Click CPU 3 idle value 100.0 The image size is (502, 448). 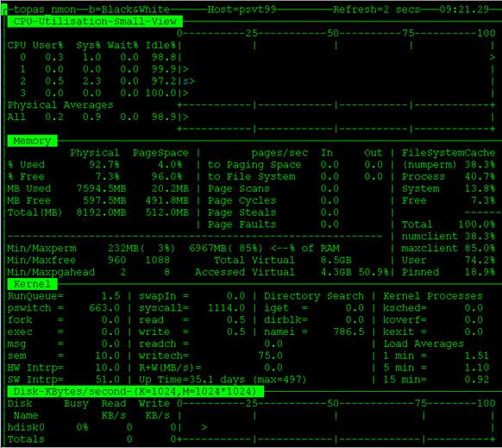pos(160,93)
